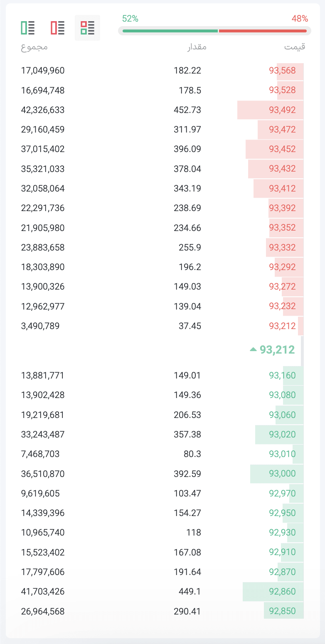325x644 pixels.
Task: Click the red 48% sell ratio bar
Action: 263,31
